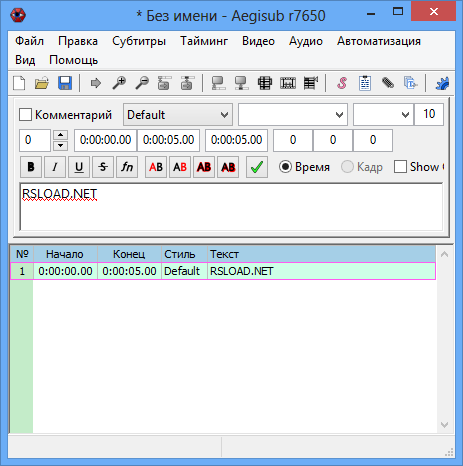Click the Стиль column header
Screen dimensions: 463x466
pos(184,254)
